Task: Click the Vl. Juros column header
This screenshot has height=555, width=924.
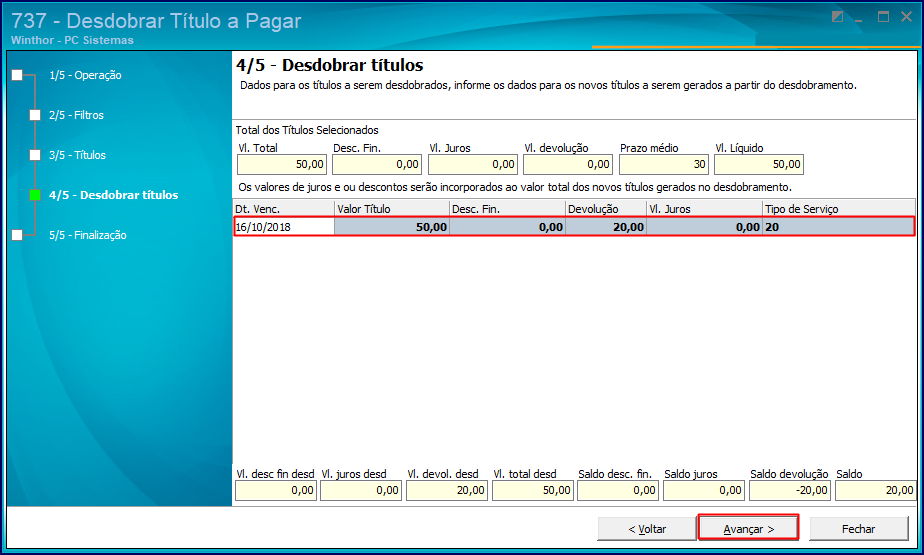Action: pos(704,209)
